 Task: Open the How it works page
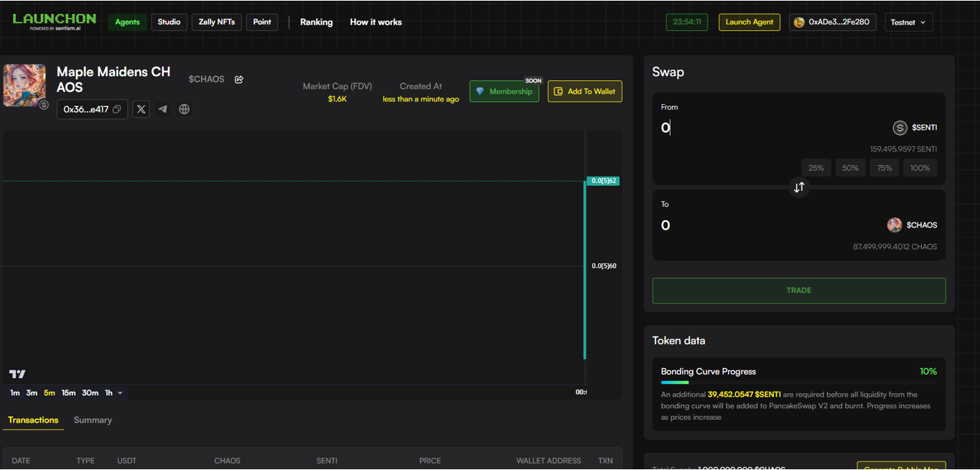tap(375, 22)
